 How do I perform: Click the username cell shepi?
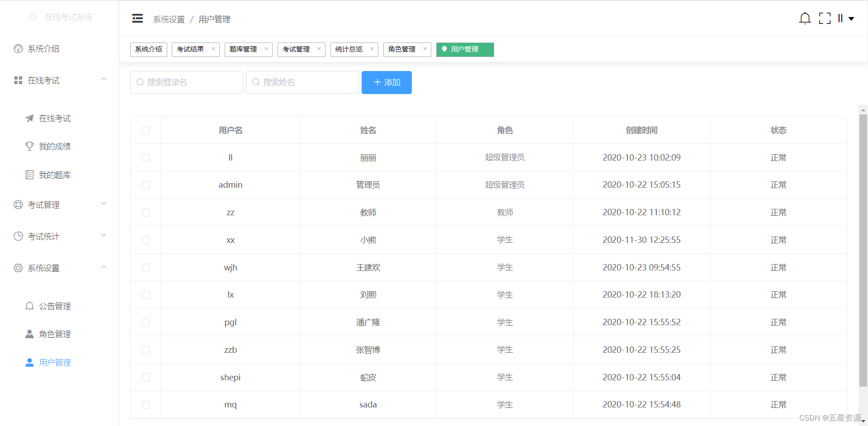tap(231, 378)
